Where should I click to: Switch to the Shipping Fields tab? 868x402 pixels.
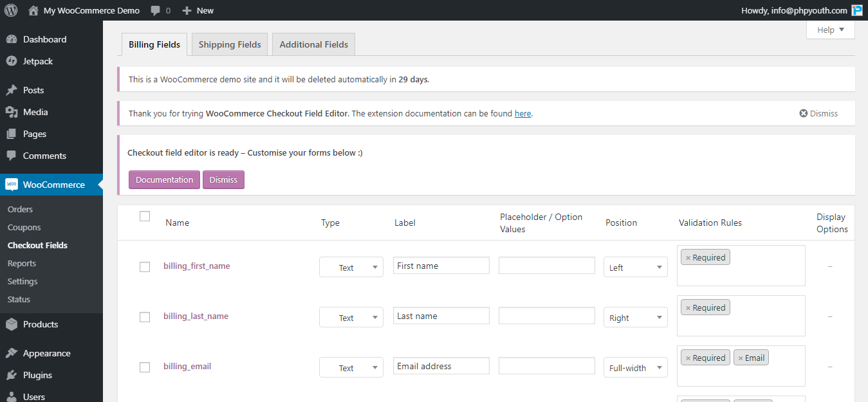(x=229, y=44)
